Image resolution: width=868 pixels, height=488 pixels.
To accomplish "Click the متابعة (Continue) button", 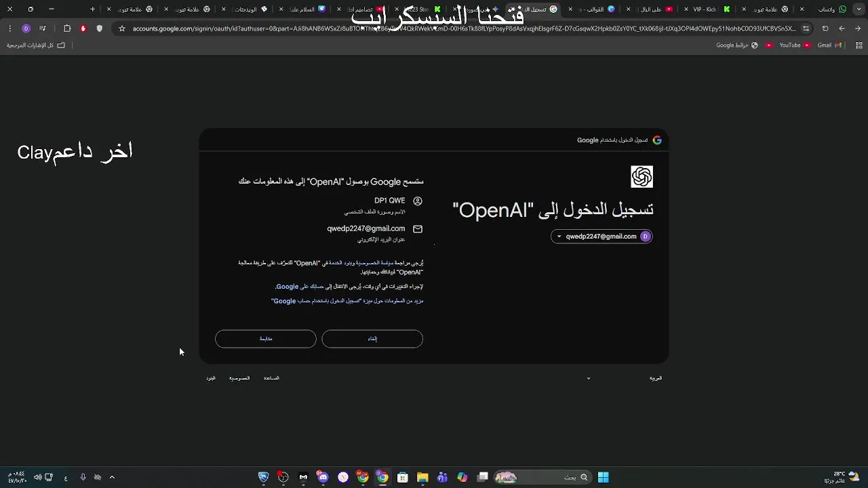I will (x=266, y=339).
